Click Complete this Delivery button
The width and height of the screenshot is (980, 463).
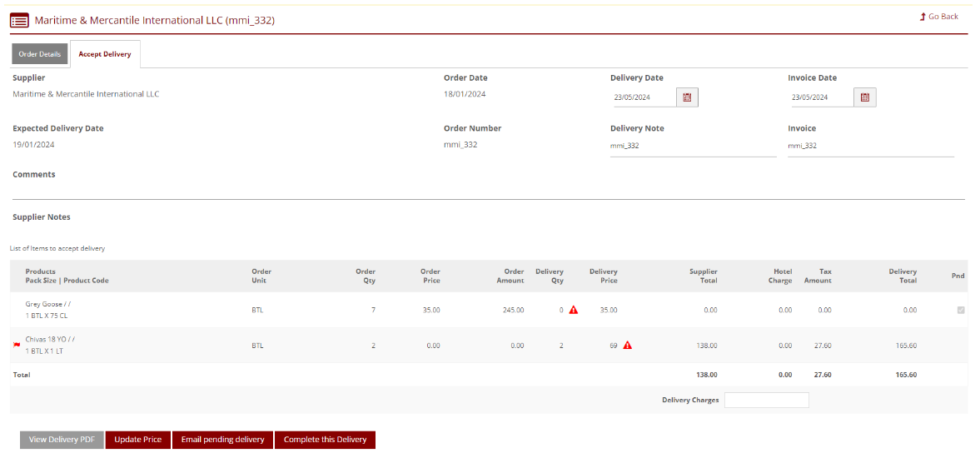pyautogui.click(x=325, y=440)
